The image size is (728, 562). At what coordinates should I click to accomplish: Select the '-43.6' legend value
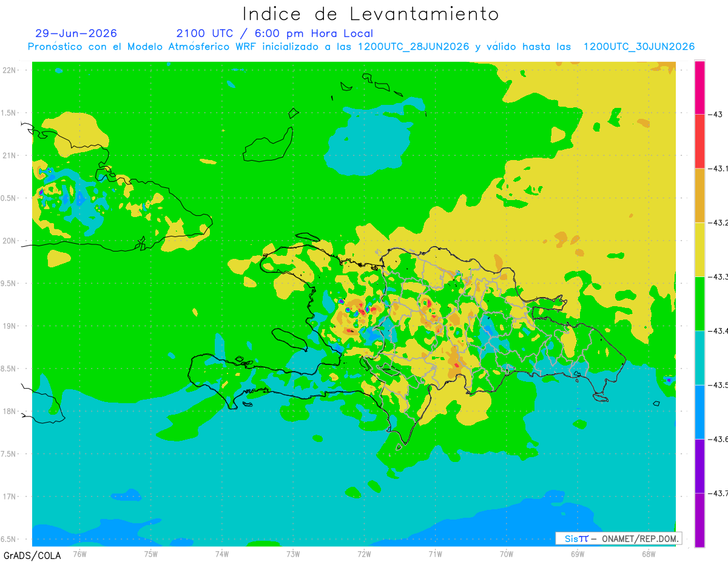[x=718, y=439]
